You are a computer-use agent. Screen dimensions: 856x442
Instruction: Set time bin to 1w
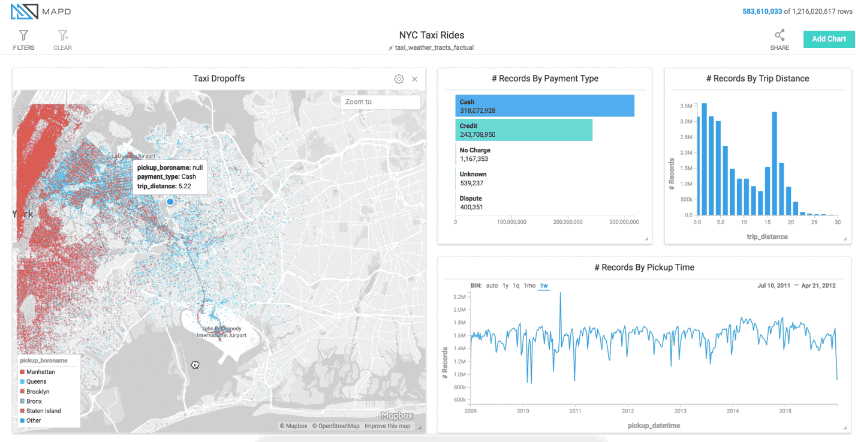(x=544, y=286)
